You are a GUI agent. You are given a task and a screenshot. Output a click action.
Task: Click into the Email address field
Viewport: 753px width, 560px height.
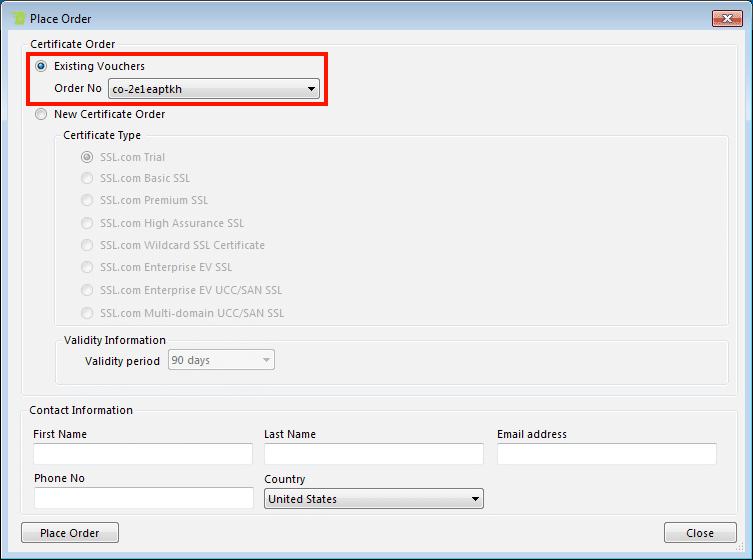tap(606, 454)
